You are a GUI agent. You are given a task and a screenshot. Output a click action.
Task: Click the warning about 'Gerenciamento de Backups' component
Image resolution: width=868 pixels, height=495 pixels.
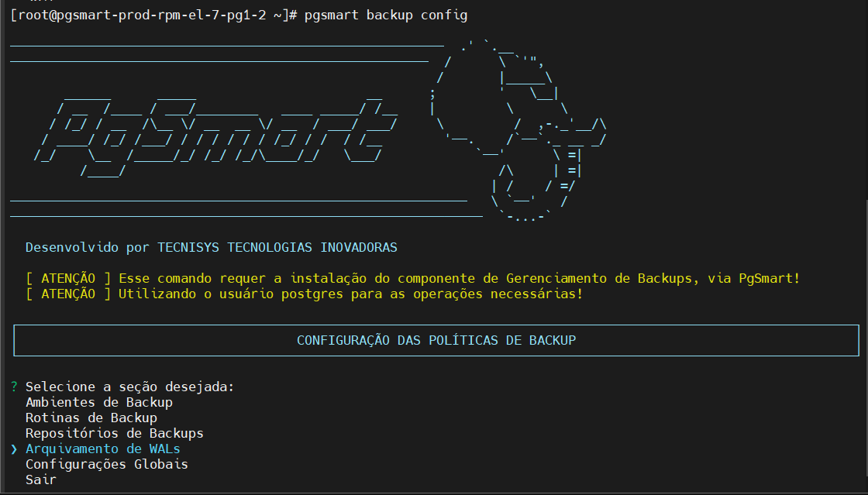412,278
